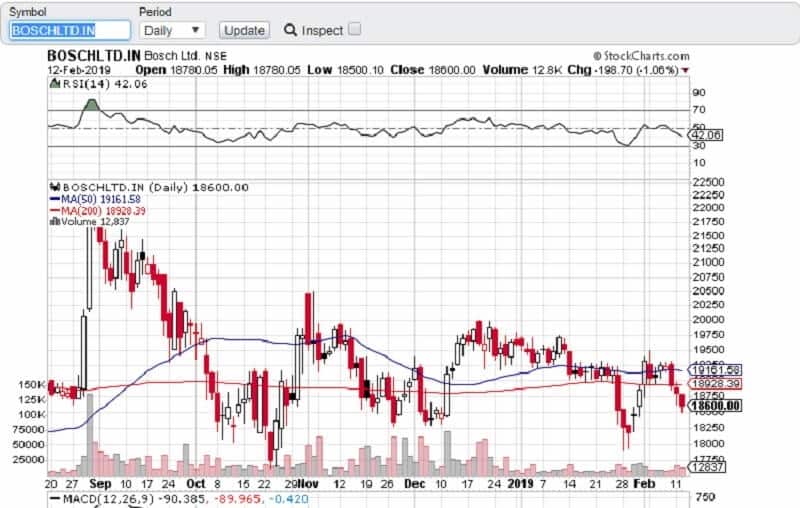This screenshot has width=800, height=508.
Task: Enable the Inspect checkbox
Action: click(355, 29)
